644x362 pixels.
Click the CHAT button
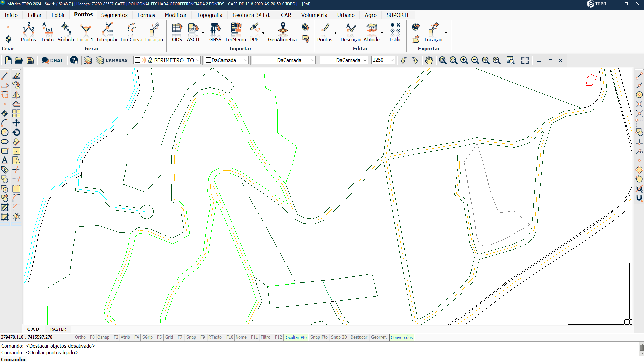52,60
